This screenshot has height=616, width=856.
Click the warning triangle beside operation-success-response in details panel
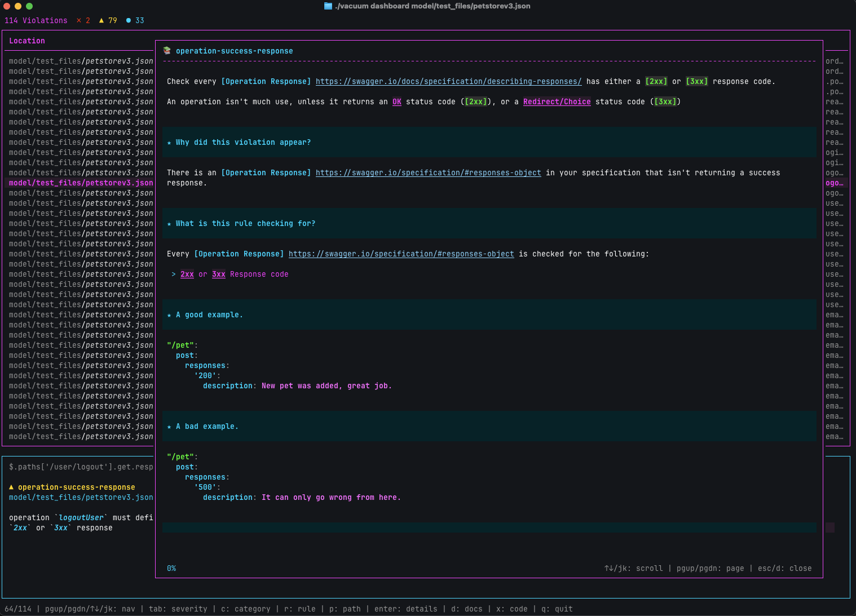pyautogui.click(x=11, y=487)
